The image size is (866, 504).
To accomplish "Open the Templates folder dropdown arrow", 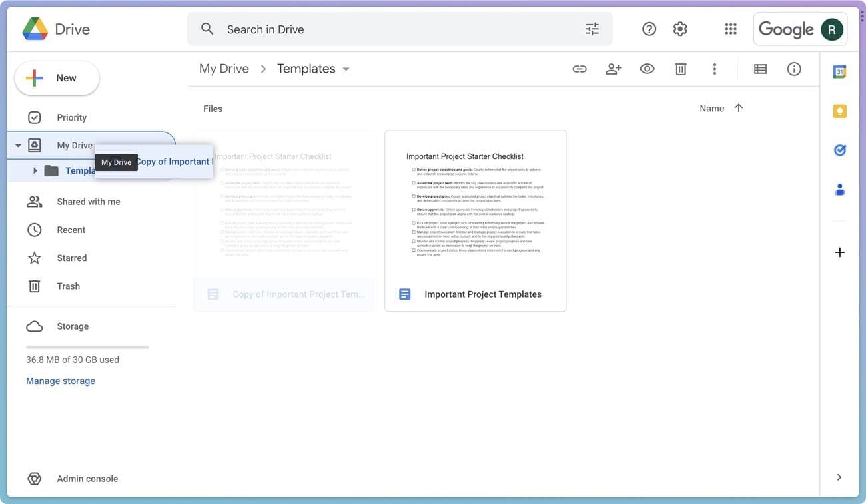I will click(x=346, y=69).
